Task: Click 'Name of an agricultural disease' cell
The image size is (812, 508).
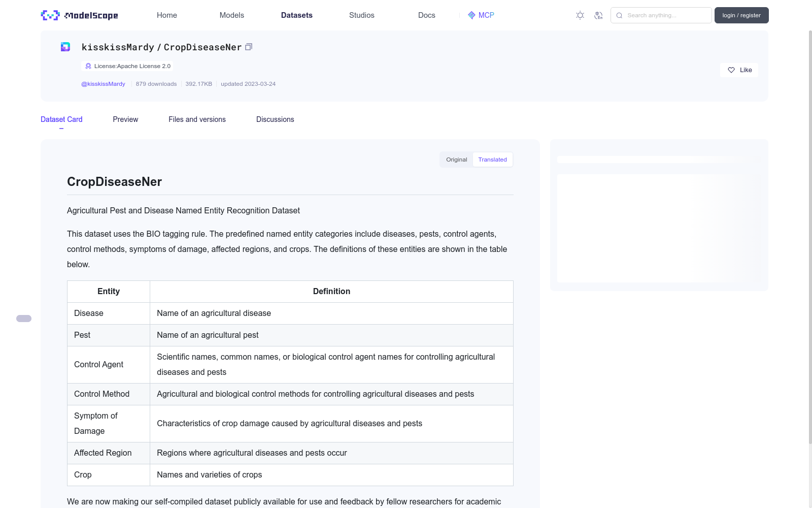Action: pos(331,313)
